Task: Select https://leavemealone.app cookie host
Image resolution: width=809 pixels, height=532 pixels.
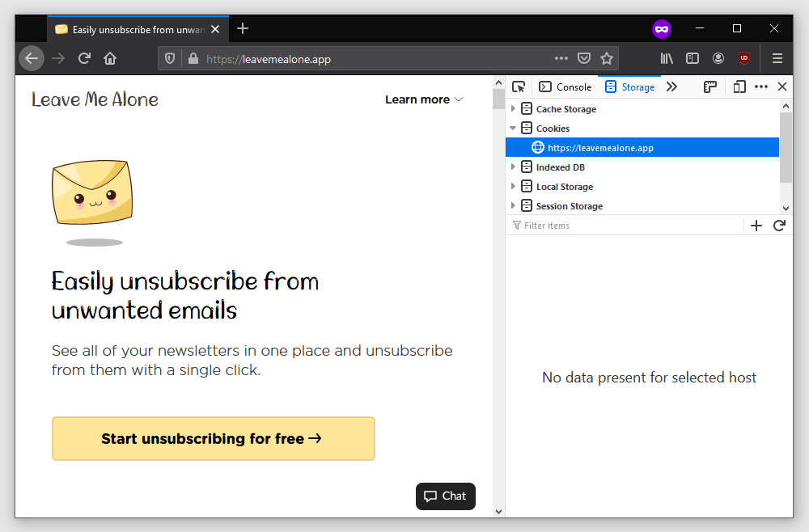Action: point(642,147)
